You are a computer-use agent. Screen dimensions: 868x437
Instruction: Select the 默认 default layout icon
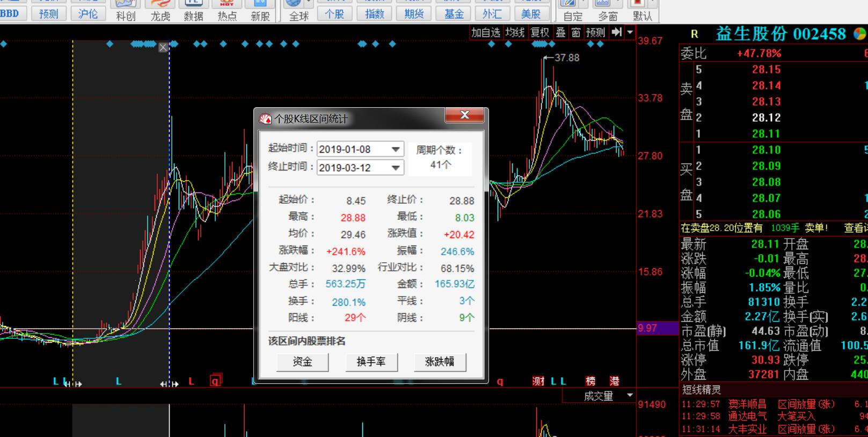642,11
